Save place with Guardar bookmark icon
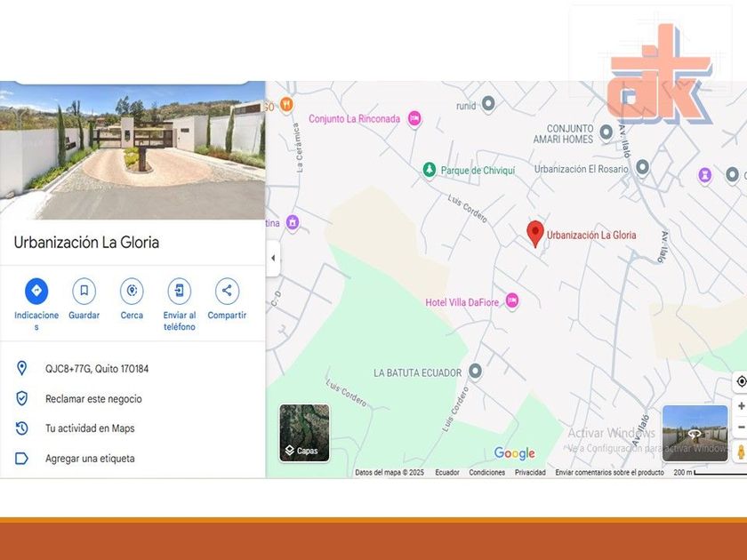 [84, 291]
